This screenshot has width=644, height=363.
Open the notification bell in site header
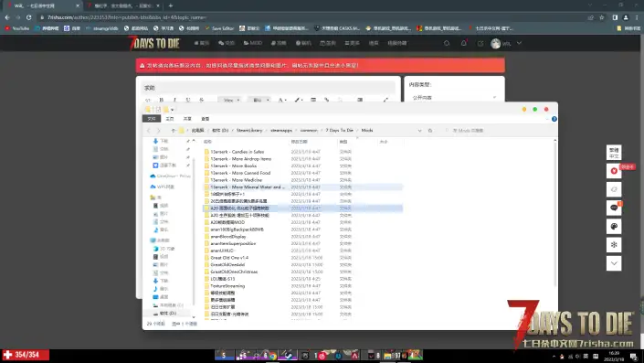(464, 43)
